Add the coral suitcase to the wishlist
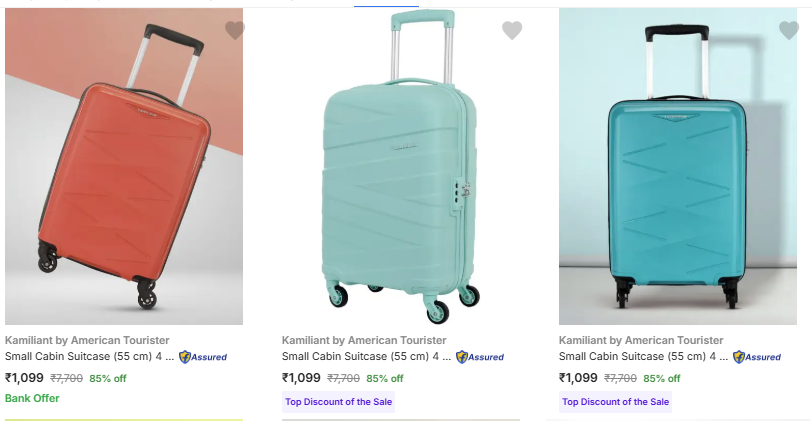 coord(235,31)
